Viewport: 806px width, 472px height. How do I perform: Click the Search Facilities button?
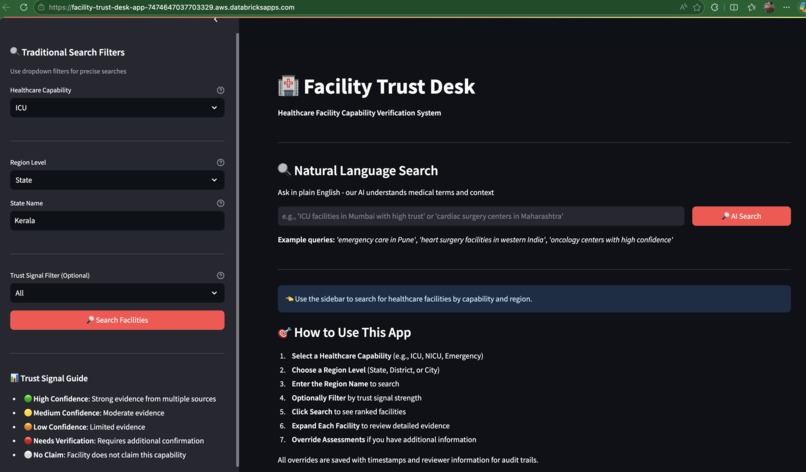[x=117, y=320]
